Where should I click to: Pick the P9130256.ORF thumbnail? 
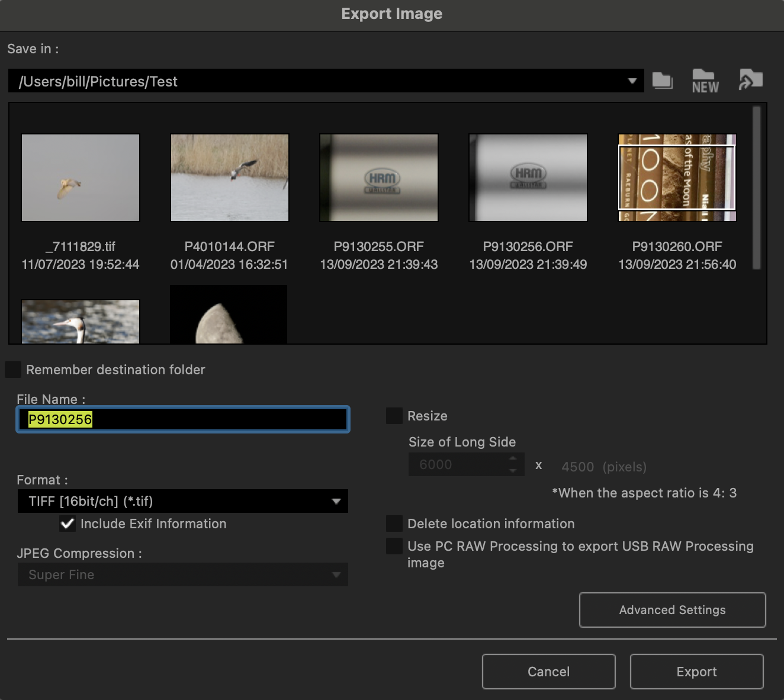(528, 178)
